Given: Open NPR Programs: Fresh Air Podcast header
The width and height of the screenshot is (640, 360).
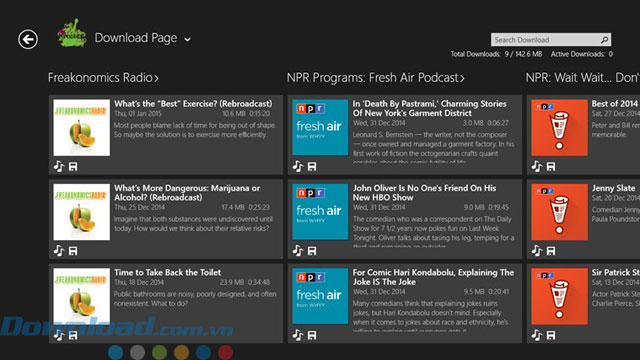Looking at the screenshot, I should pos(376,78).
